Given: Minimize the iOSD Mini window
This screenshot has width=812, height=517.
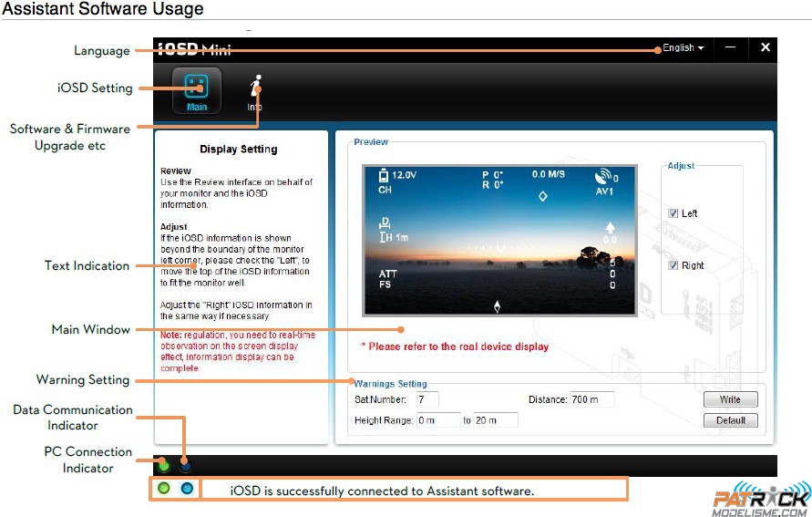Looking at the screenshot, I should 730,47.
